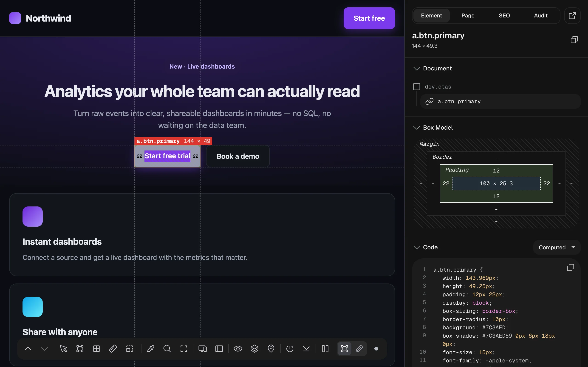Click the responsive devices preview icon

click(202, 349)
